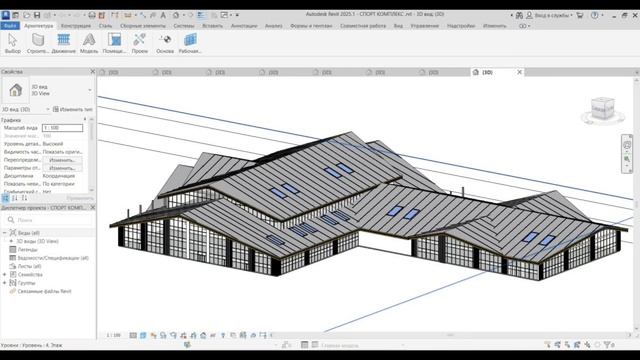Close the active {3D} view tab
Image resolution: width=640 pixels, height=360 pixels.
[x=519, y=72]
